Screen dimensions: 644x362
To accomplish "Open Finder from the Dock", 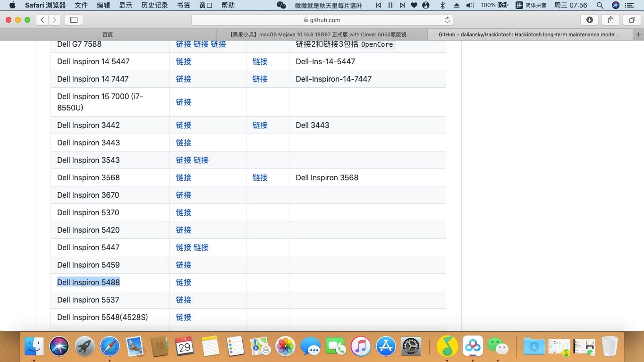I will (x=34, y=347).
